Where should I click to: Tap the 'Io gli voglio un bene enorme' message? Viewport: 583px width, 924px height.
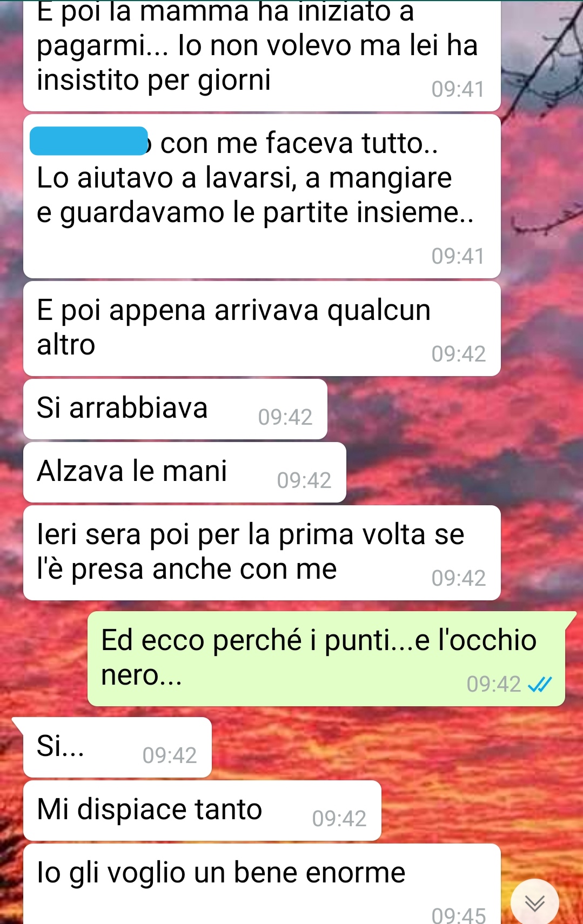pos(262,884)
